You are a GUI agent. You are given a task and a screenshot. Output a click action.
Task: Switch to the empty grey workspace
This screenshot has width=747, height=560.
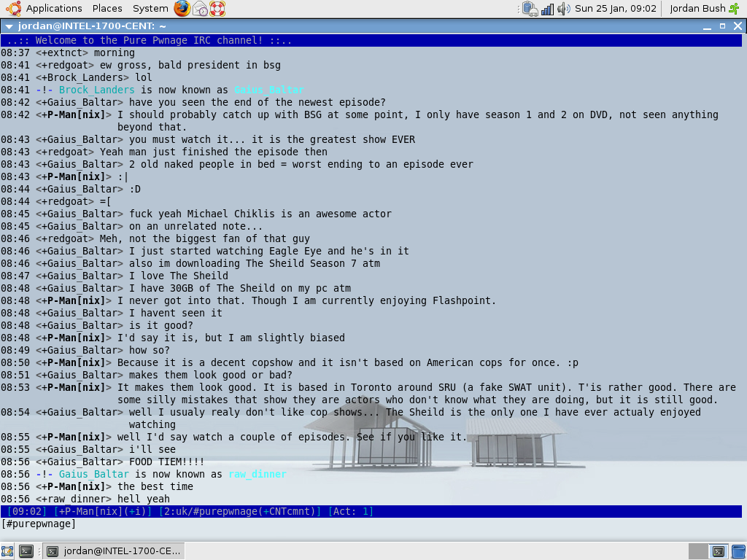point(698,551)
